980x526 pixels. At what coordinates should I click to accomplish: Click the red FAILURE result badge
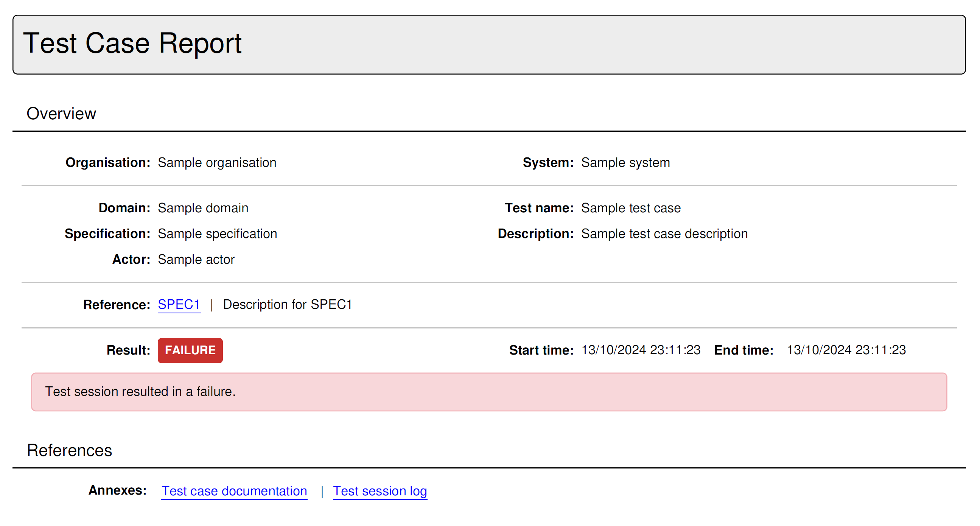[x=190, y=350]
